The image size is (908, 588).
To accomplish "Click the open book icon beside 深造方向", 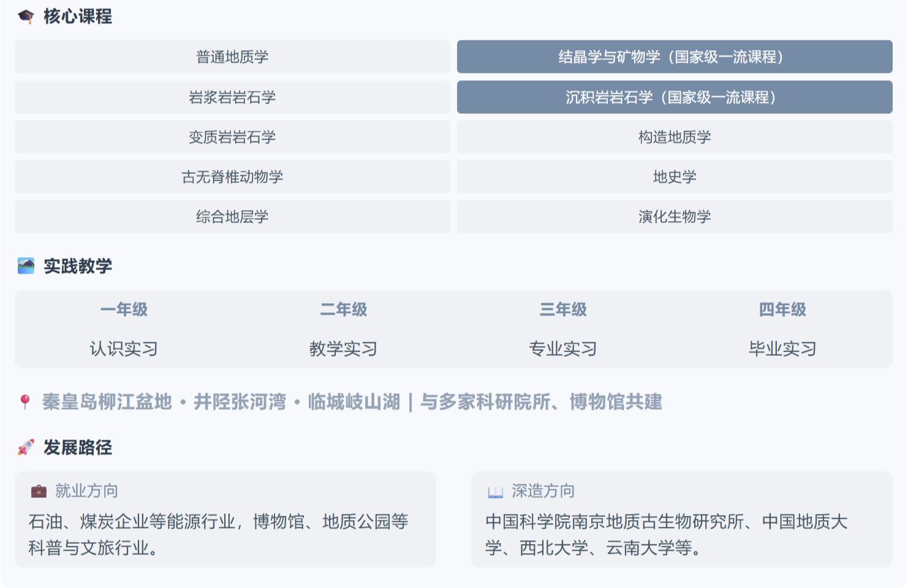I will coord(495,492).
